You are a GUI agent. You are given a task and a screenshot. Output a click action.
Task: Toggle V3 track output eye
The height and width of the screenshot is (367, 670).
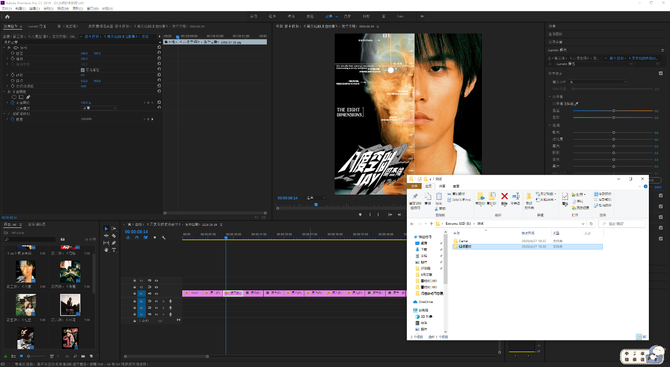pyautogui.click(x=156, y=281)
